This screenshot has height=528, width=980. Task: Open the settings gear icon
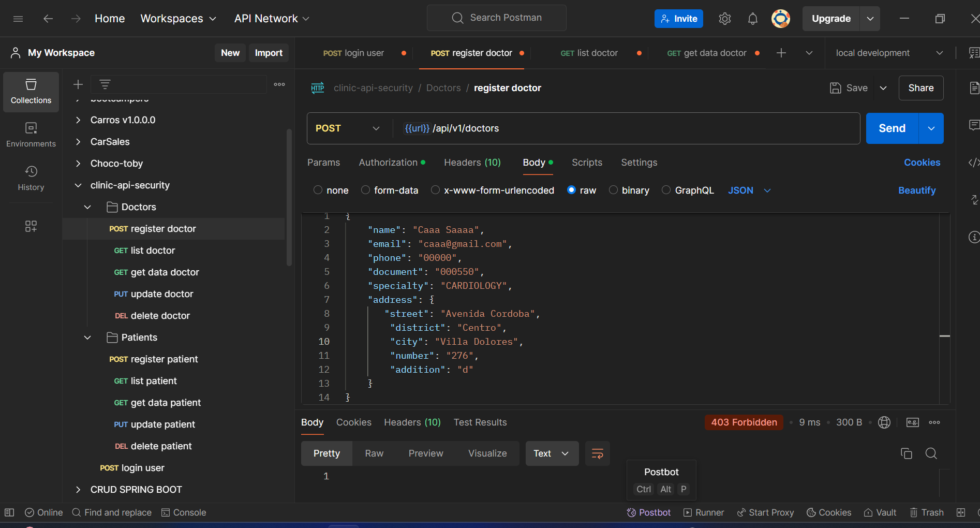click(725, 19)
